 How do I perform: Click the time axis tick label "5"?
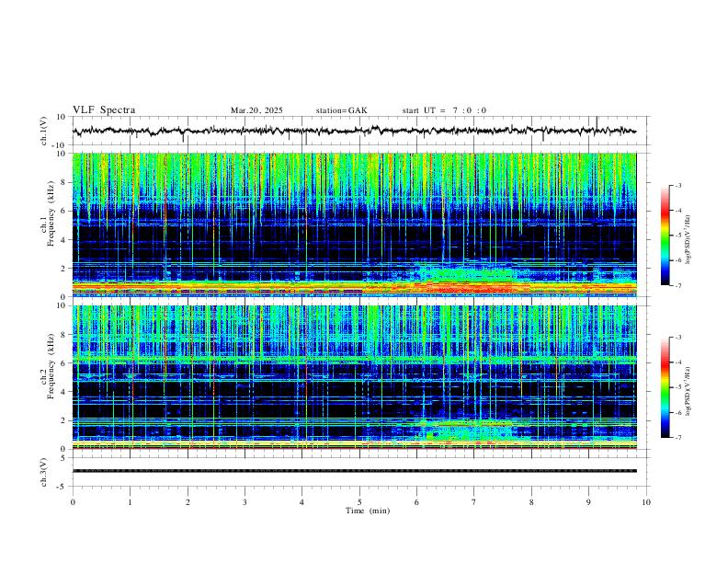[x=359, y=502]
